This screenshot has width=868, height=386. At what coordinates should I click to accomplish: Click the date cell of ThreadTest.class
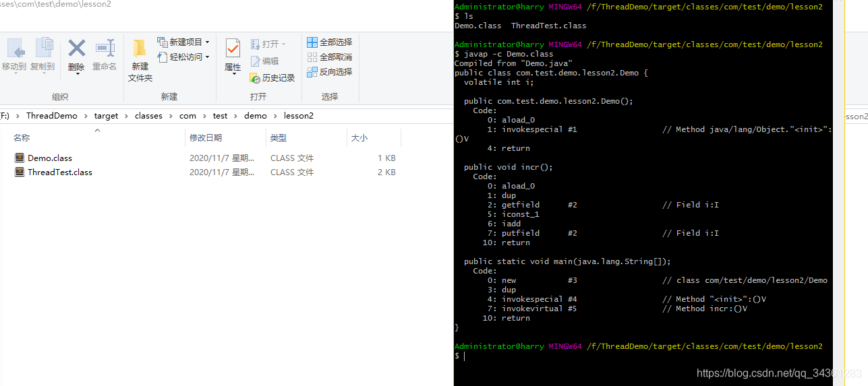[x=222, y=172]
